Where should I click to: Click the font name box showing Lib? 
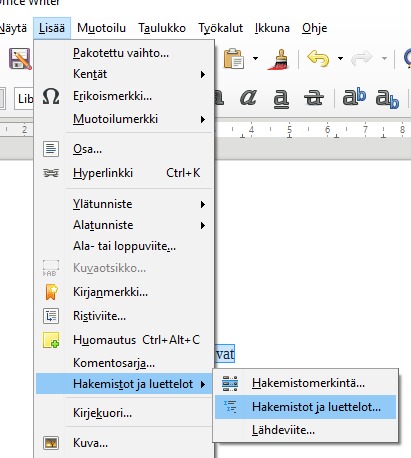(24, 99)
